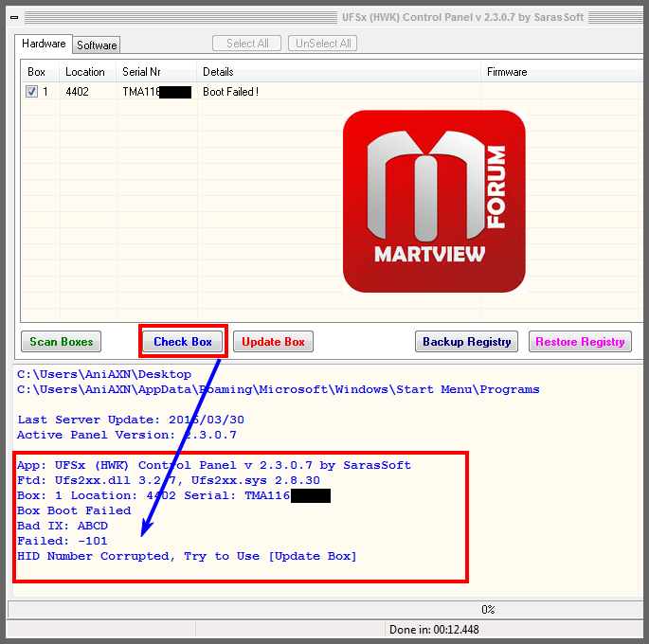Click the Update Box button
The width and height of the screenshot is (649, 644).
273,342
